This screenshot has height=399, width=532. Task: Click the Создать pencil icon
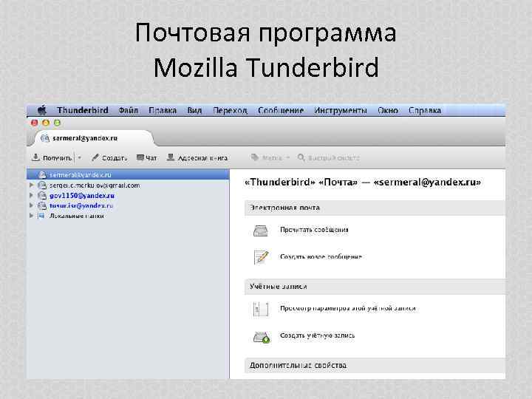coord(95,157)
